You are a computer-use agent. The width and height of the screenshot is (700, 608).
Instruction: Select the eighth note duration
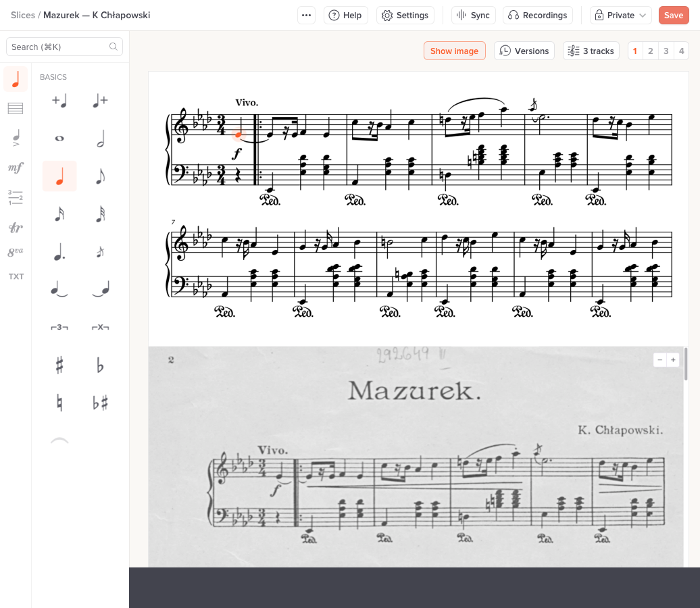(100, 176)
